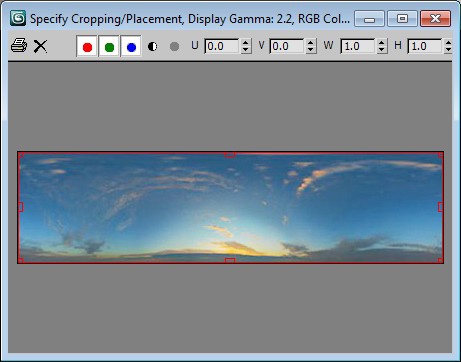Click the 3ds Max app icon in title bar
The width and height of the screenshot is (461, 362).
(x=18, y=18)
